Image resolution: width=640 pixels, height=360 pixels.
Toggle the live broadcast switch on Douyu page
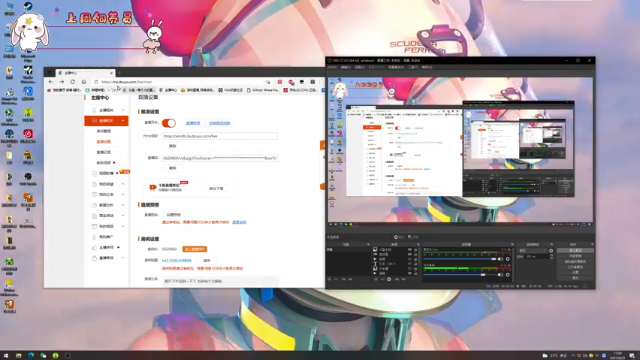[169, 123]
